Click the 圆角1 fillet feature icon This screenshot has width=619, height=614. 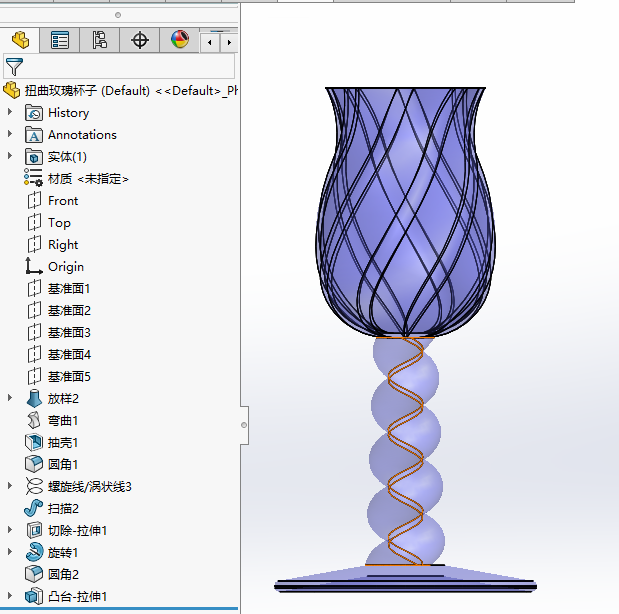click(x=34, y=464)
